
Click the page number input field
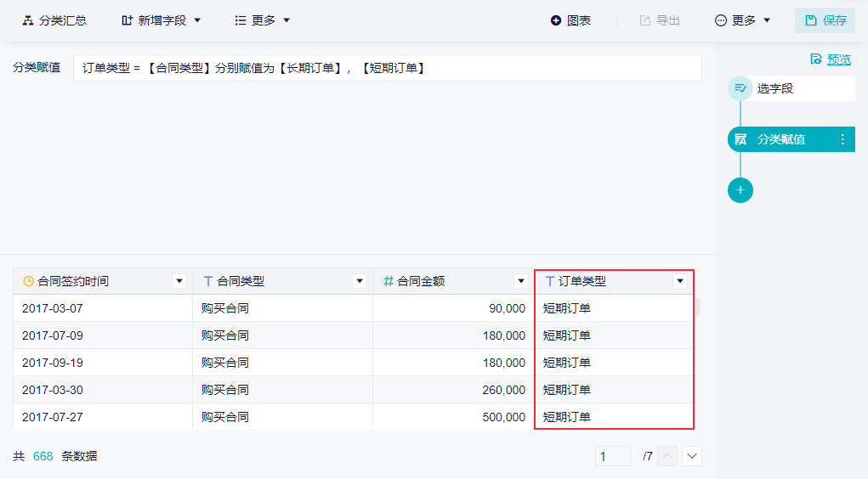pyautogui.click(x=613, y=456)
